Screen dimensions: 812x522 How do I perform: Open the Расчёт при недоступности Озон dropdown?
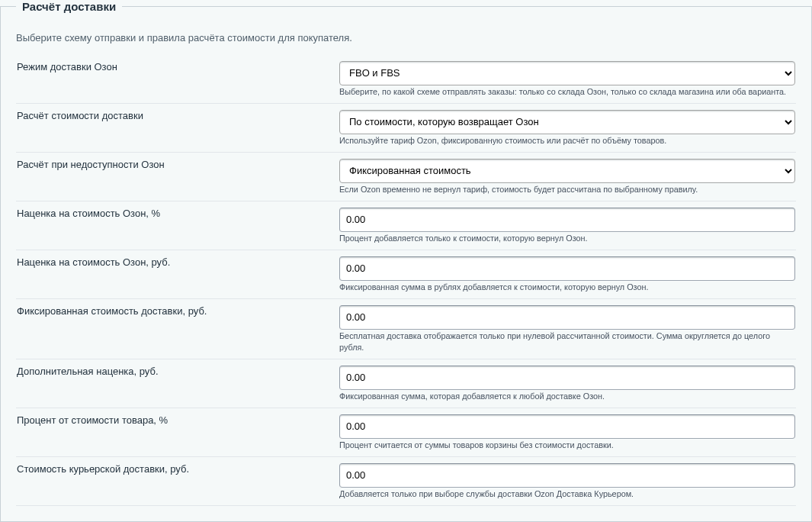click(x=567, y=170)
